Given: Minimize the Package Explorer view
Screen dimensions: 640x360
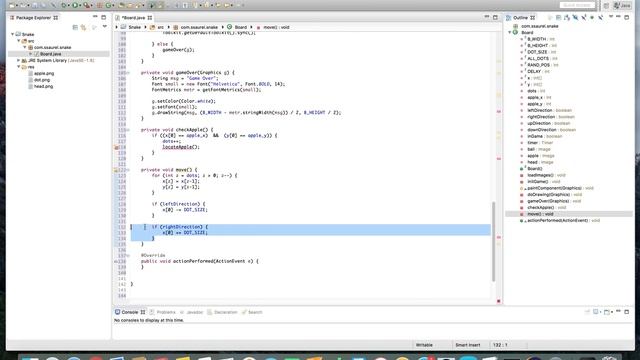Looking at the screenshot, I should click(95, 17).
